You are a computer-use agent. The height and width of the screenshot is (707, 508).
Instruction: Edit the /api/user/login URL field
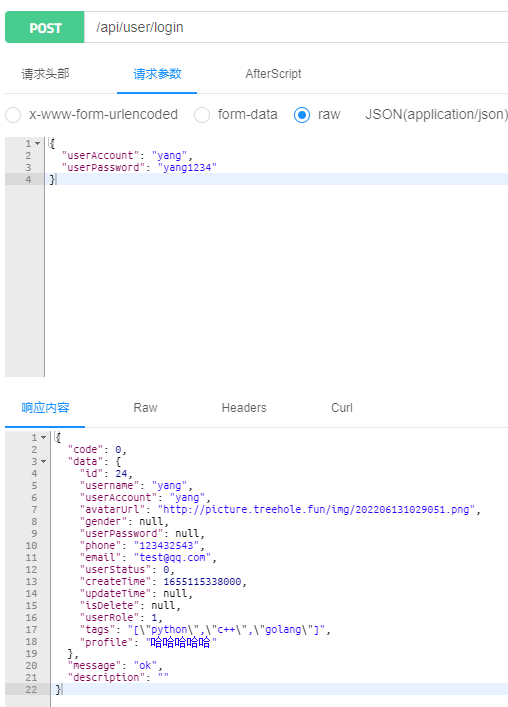pos(296,28)
